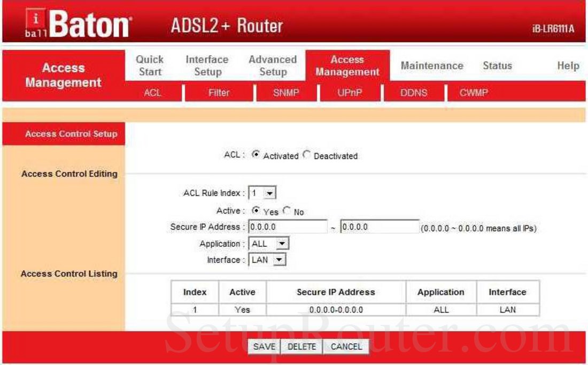588x365 pixels.
Task: Open the UPnP settings page
Action: click(x=351, y=92)
